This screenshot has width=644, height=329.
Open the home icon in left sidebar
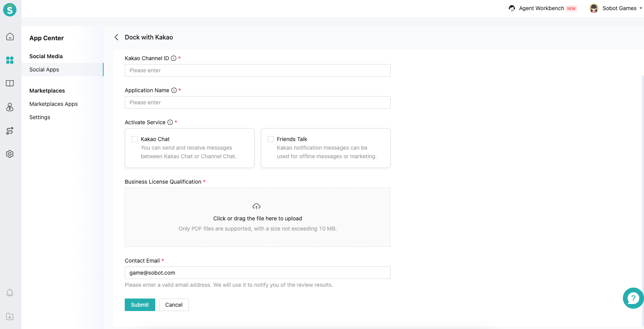tap(10, 37)
